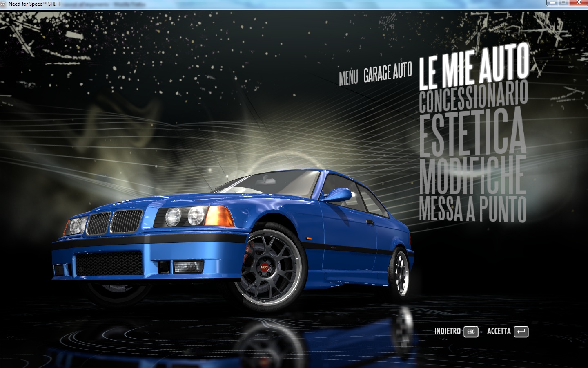588x368 pixels.
Task: Click the window title text
Action: (x=34, y=4)
